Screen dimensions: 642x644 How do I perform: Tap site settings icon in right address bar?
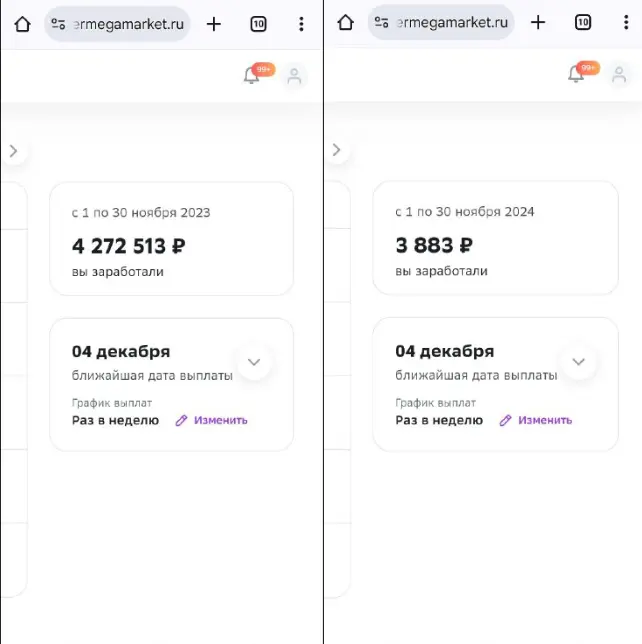pyautogui.click(x=382, y=23)
